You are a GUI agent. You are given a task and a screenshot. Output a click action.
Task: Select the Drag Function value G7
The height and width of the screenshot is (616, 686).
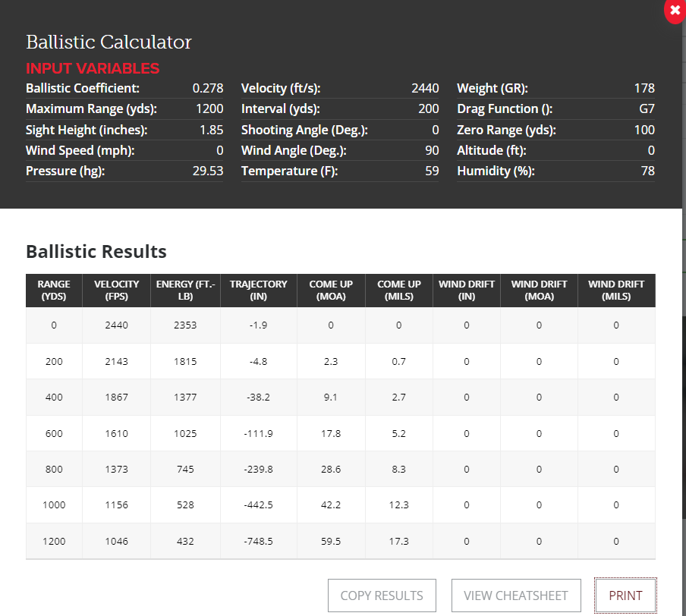tap(647, 108)
